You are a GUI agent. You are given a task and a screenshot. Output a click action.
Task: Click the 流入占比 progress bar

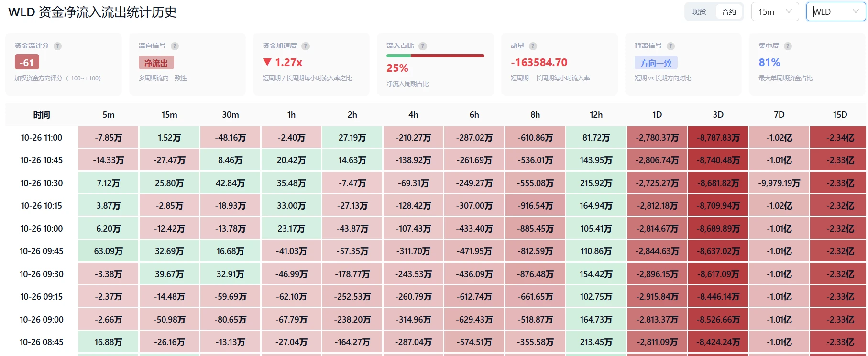[x=435, y=56]
